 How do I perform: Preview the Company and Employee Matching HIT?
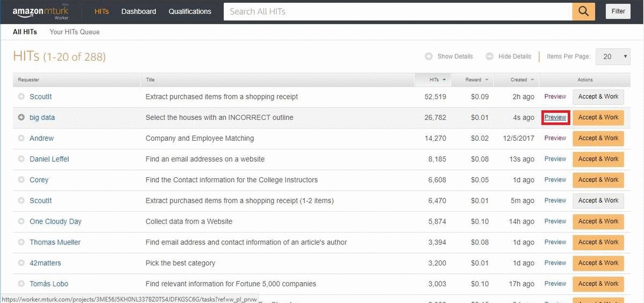click(x=555, y=138)
